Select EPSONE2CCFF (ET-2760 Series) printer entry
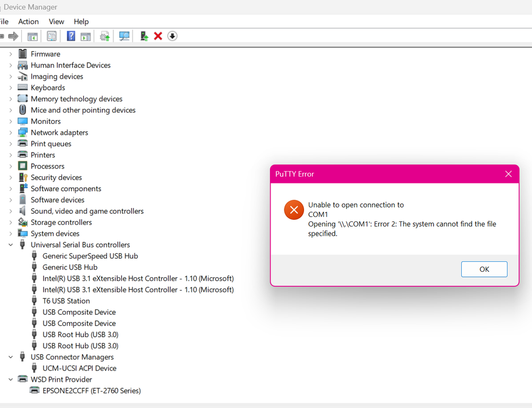The width and height of the screenshot is (532, 408). (x=92, y=390)
